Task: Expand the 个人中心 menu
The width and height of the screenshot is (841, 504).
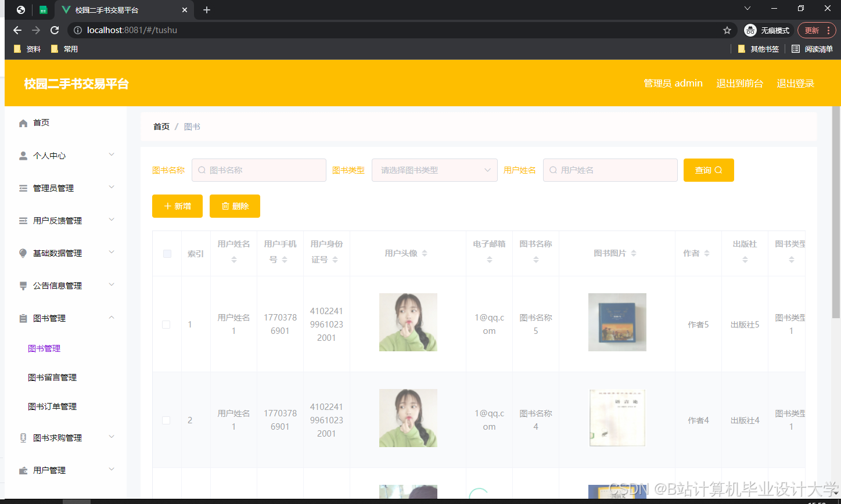Action: (112, 154)
